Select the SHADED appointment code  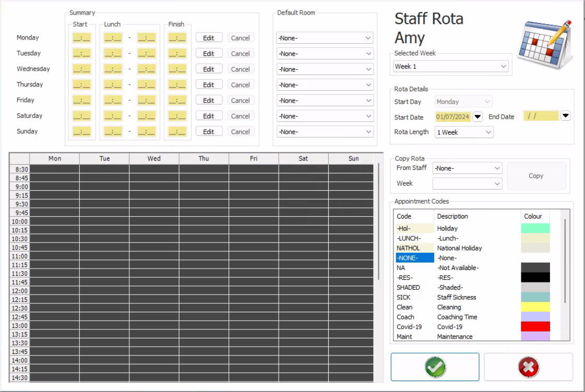coord(414,287)
